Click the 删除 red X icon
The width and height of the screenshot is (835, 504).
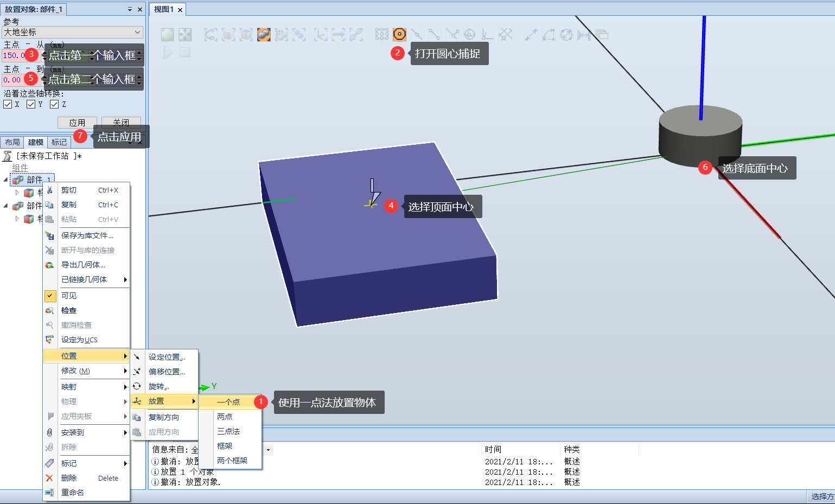coord(49,478)
